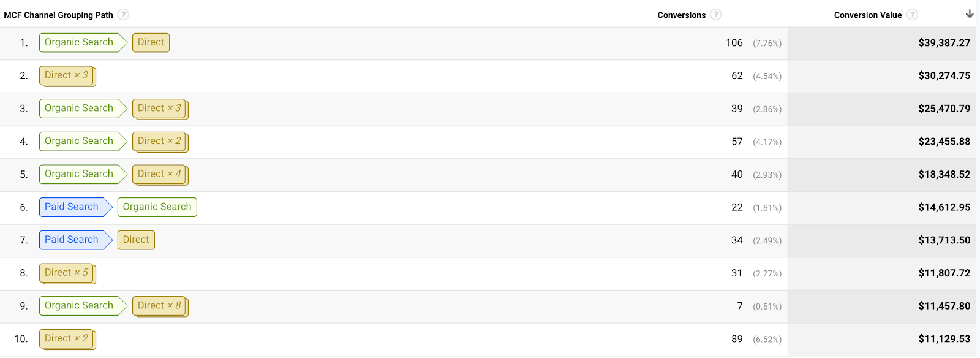Click Direct × 2 chip in row 4
Viewport: 980px width, 358px height.
pos(160,142)
